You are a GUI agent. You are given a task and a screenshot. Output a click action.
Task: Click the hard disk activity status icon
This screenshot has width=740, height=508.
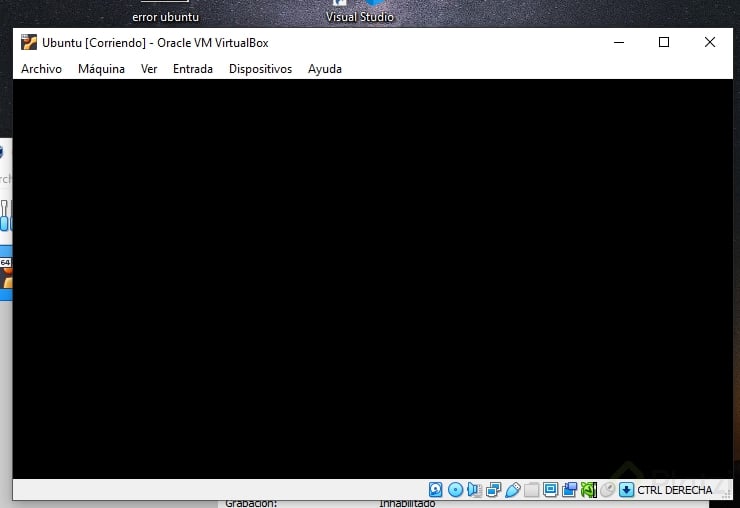[436, 490]
